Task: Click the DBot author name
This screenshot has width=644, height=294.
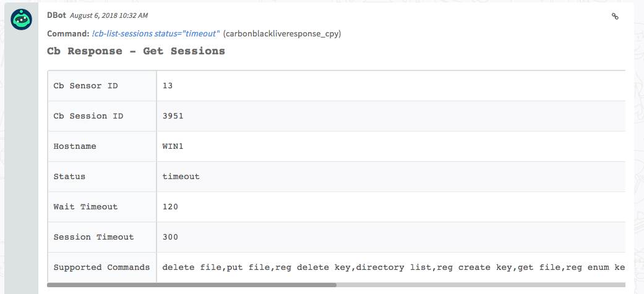Action: coord(58,15)
